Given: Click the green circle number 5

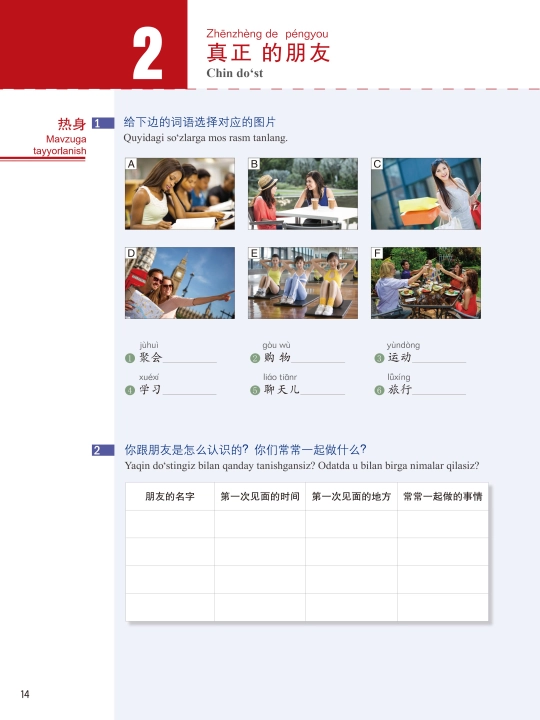Looking at the screenshot, I should (255, 390).
